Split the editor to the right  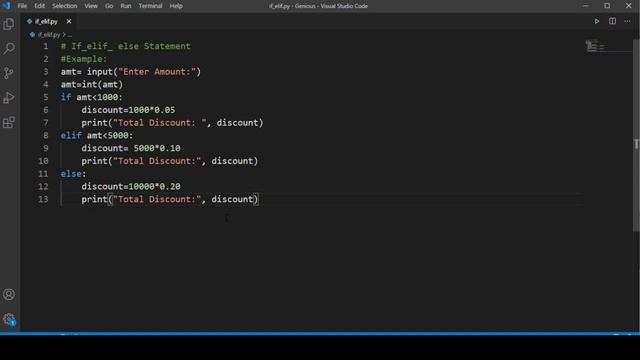612,21
